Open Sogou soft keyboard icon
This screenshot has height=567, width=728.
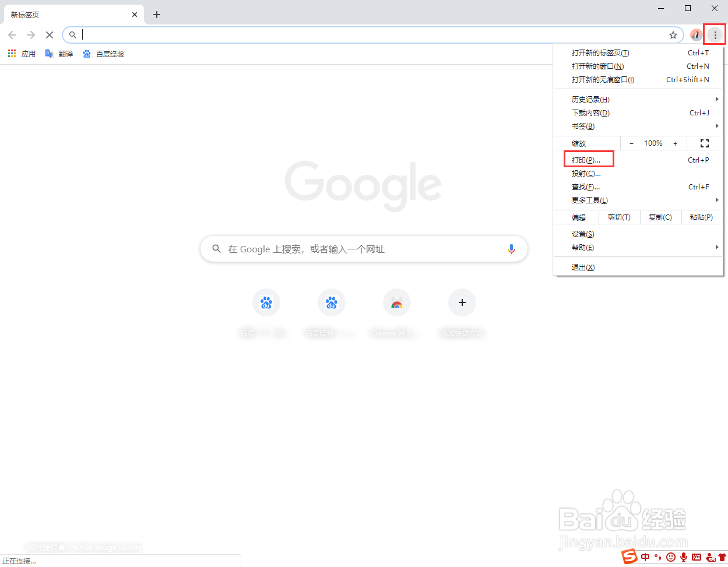coord(697,557)
